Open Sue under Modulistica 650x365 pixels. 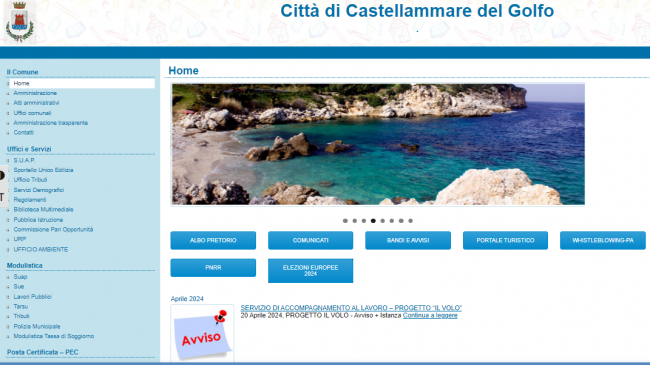coord(19,287)
